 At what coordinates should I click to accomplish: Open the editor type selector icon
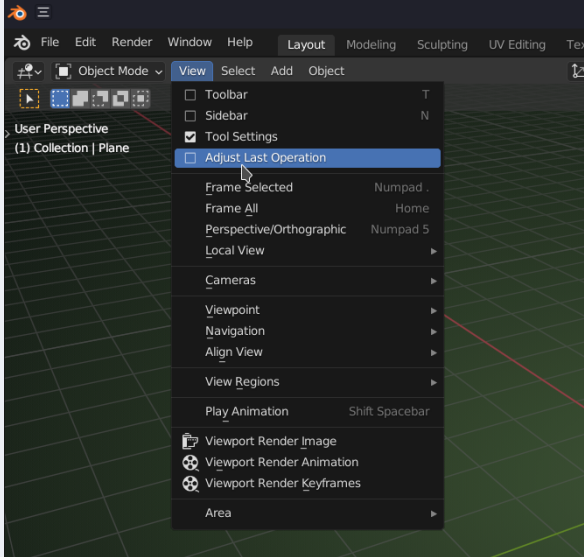point(29,71)
